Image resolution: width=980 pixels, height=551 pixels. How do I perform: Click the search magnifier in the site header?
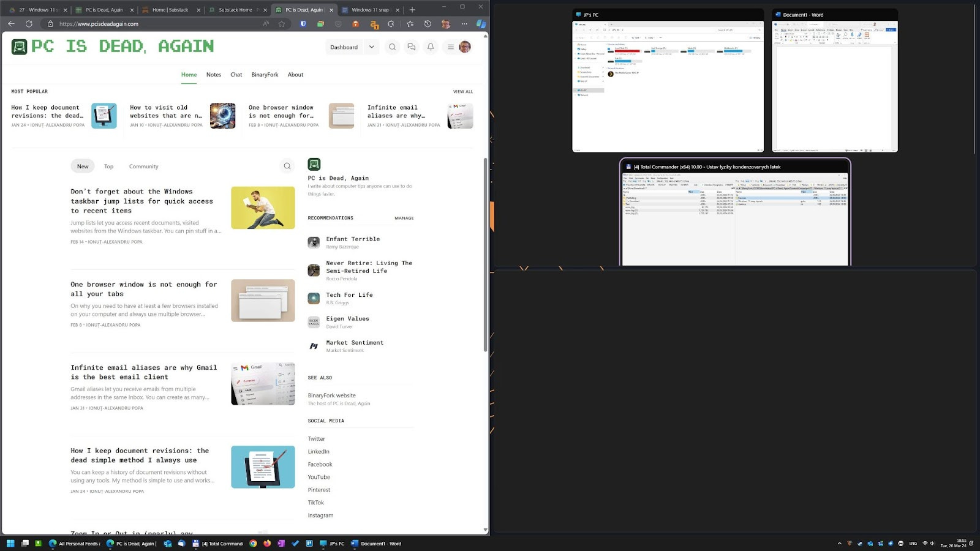(393, 47)
